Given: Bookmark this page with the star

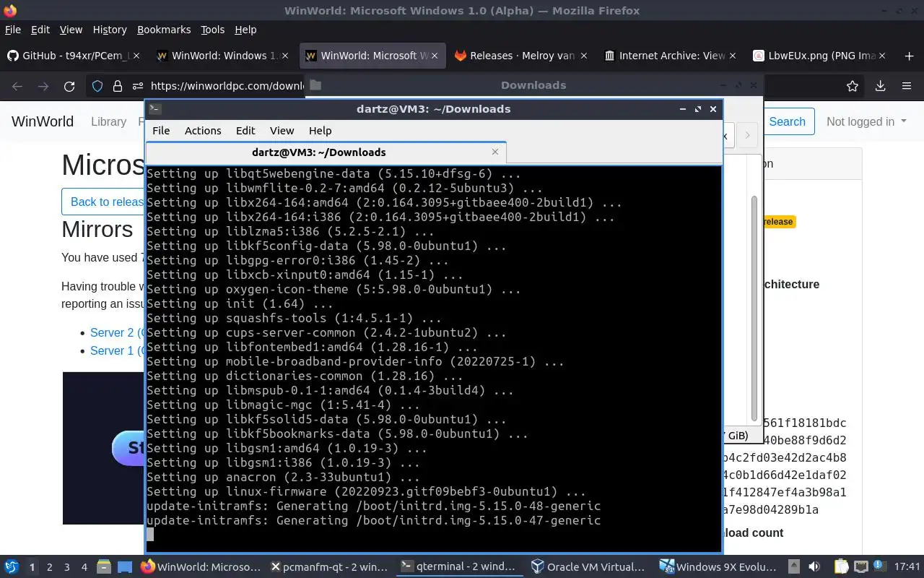Looking at the screenshot, I should click(x=853, y=86).
